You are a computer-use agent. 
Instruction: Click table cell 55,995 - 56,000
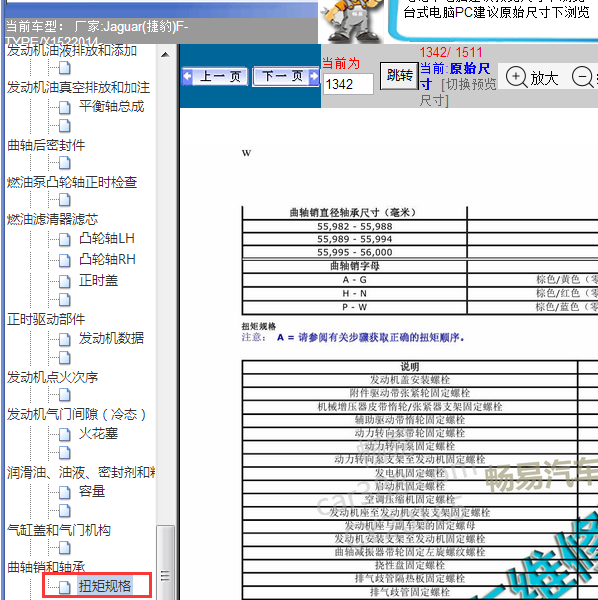355,252
